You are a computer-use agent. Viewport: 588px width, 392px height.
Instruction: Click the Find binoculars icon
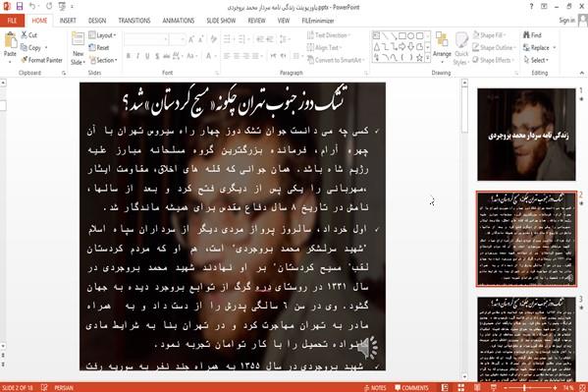coord(527,35)
